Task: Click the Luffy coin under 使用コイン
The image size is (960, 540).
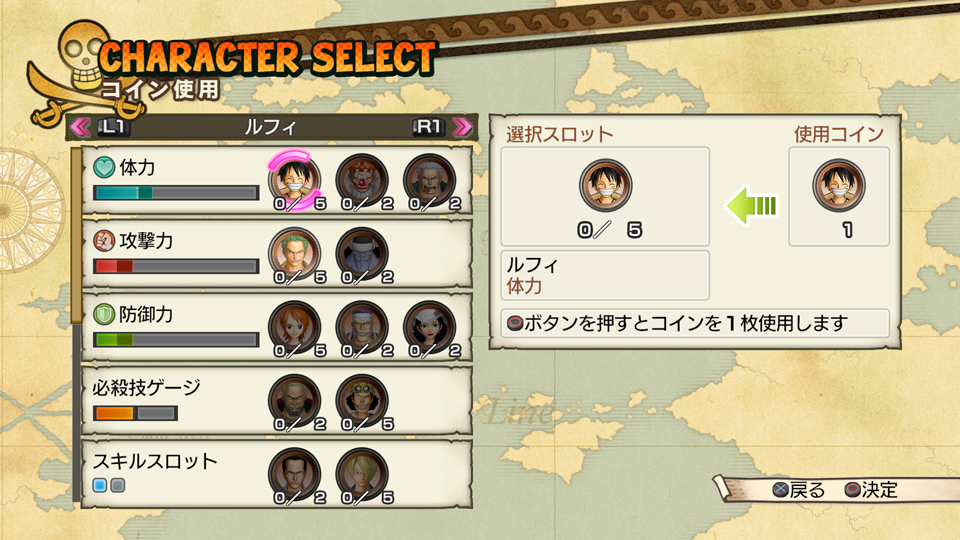Action: click(839, 185)
